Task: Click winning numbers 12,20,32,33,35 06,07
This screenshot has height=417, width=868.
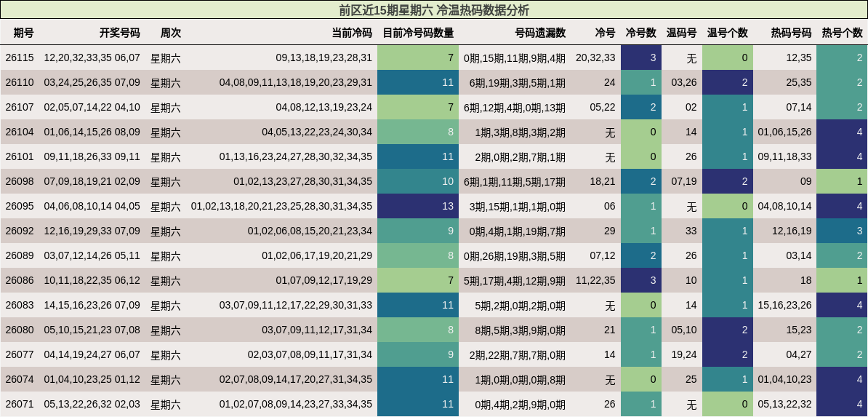Action: (x=92, y=57)
